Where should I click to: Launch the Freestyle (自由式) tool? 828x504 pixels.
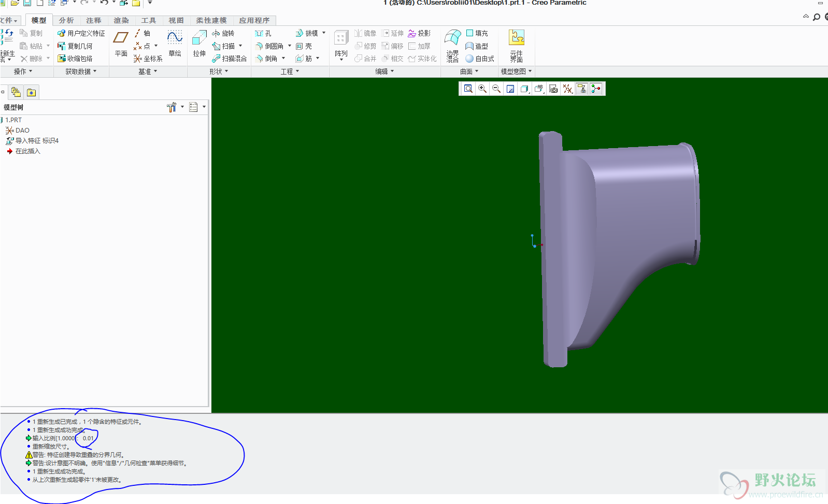point(480,59)
